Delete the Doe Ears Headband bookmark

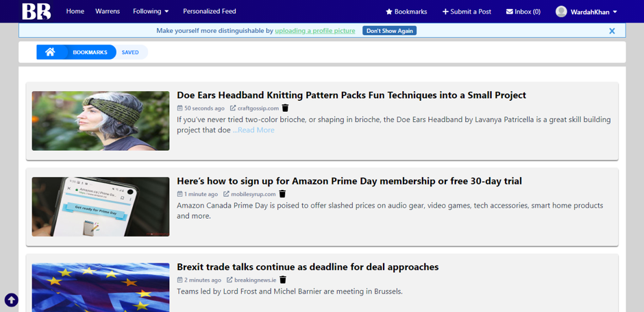pyautogui.click(x=286, y=108)
